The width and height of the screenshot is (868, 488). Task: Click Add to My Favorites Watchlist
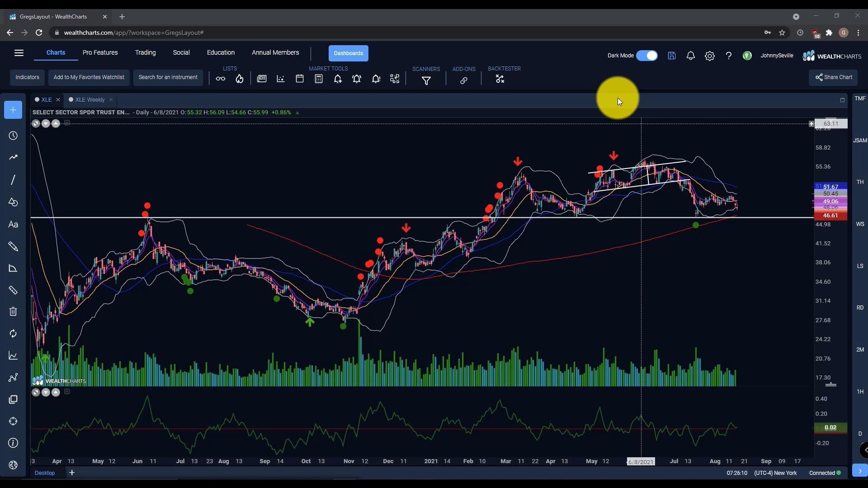click(89, 77)
